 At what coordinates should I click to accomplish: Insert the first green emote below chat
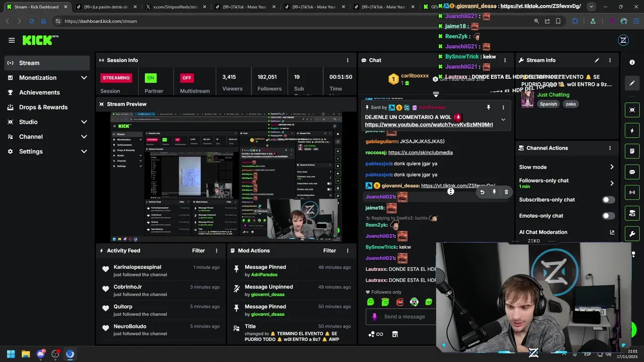click(x=371, y=302)
